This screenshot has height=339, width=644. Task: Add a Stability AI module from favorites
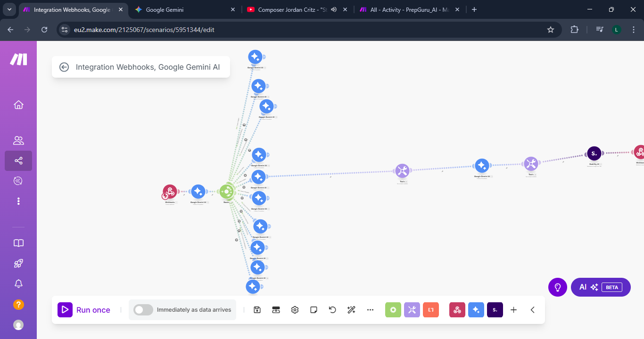tap(495, 310)
